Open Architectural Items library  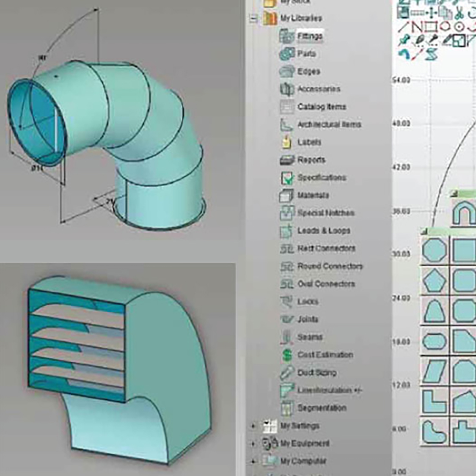(320, 124)
